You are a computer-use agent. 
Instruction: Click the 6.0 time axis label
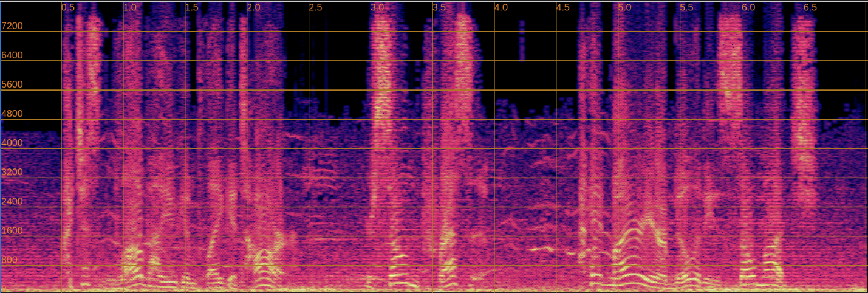[750, 7]
